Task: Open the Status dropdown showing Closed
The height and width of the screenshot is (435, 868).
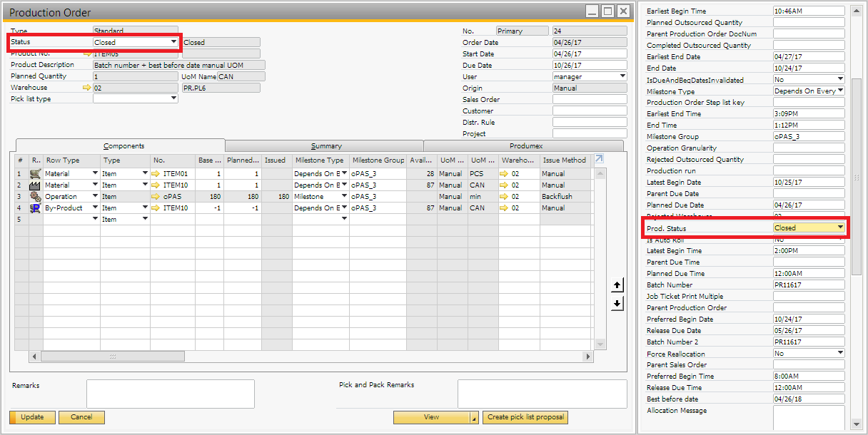Action: point(173,42)
